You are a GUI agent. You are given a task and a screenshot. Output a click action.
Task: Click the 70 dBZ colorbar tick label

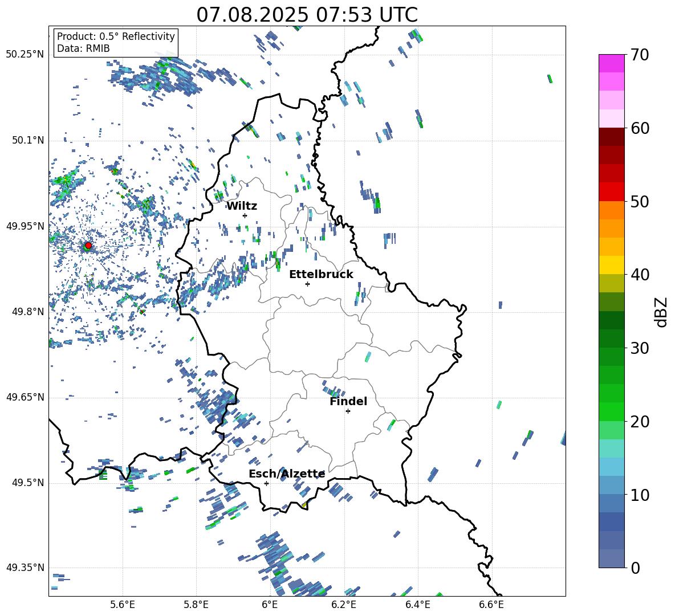point(640,55)
